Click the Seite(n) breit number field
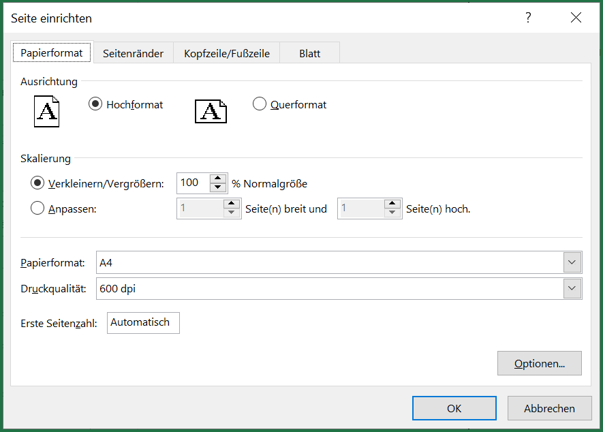 coord(200,208)
